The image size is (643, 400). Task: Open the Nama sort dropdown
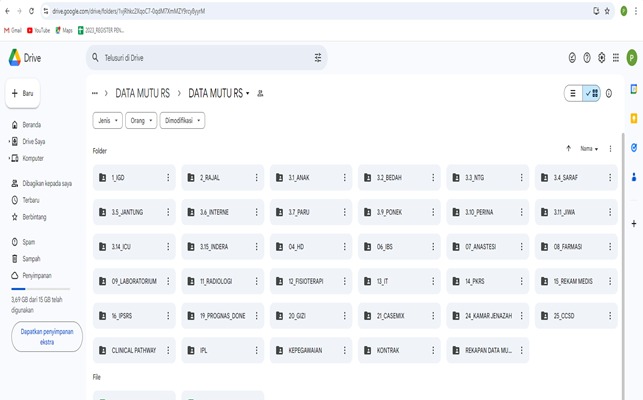[589, 149]
